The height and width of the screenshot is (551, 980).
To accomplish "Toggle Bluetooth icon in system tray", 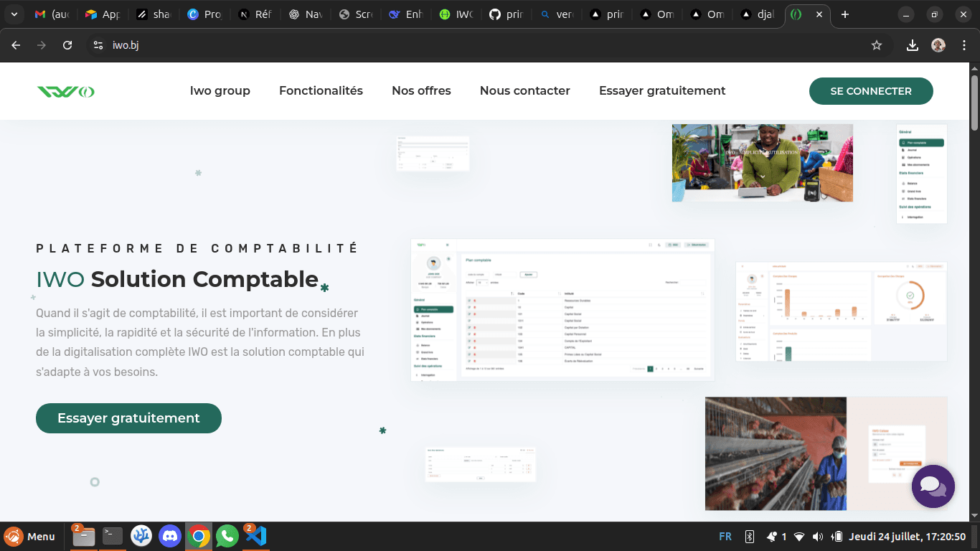I will tap(750, 537).
